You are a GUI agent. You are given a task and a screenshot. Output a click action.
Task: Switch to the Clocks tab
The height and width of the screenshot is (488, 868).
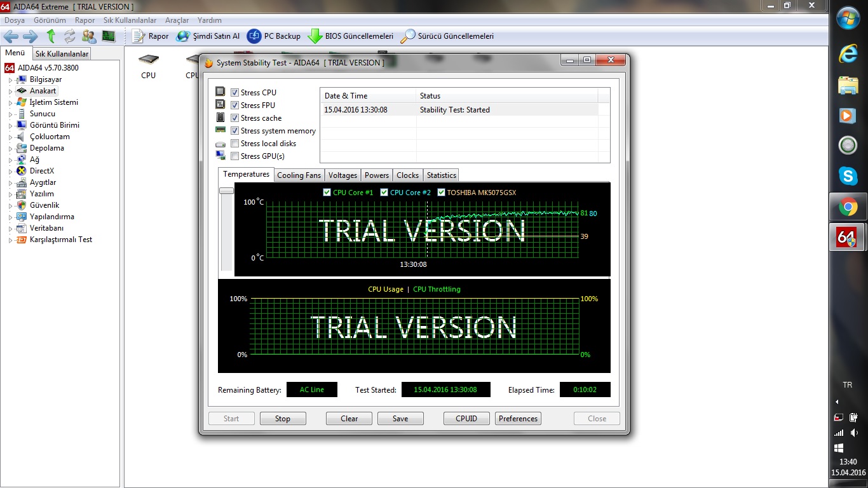[408, 175]
